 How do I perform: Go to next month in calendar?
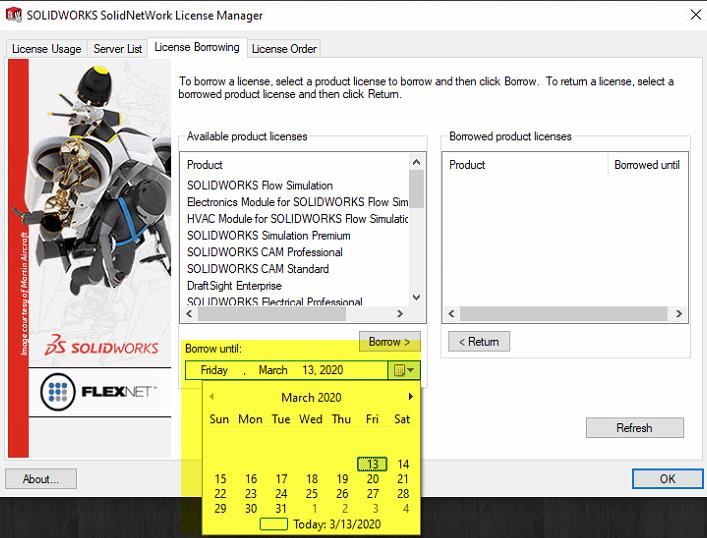pyautogui.click(x=410, y=396)
